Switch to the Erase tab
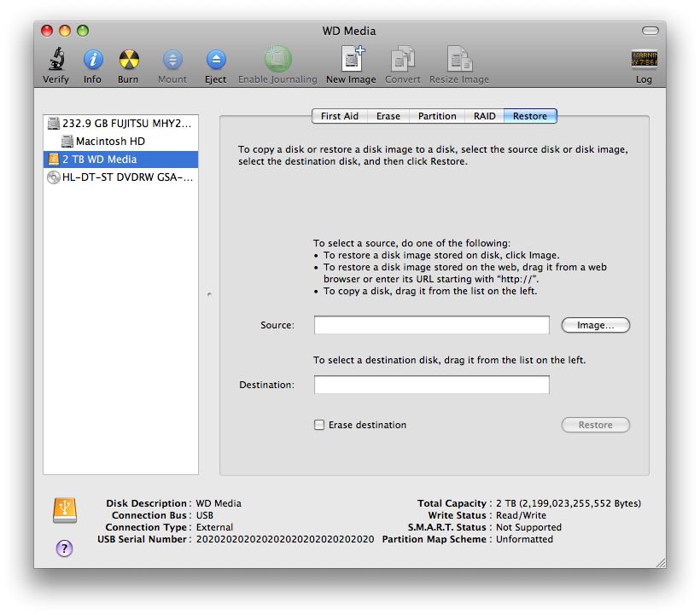700x615 pixels. (388, 116)
